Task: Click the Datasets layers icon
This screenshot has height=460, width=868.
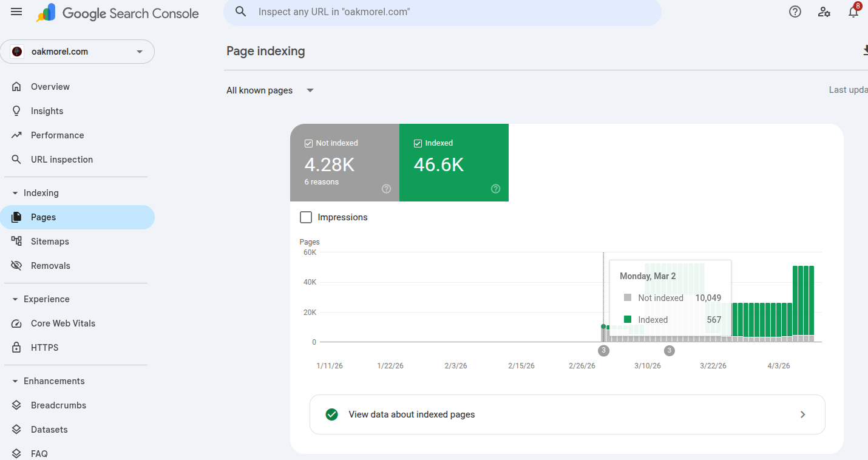Action: pyautogui.click(x=16, y=430)
